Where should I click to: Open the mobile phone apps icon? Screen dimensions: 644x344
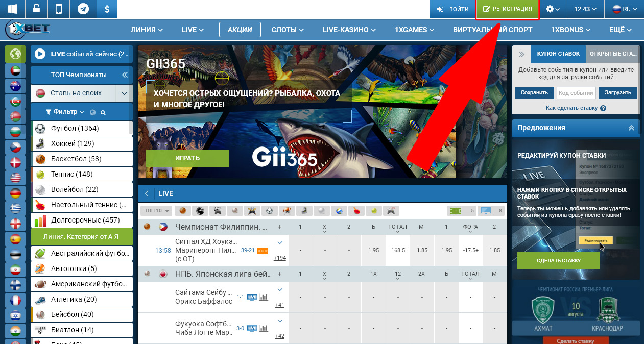[59, 9]
